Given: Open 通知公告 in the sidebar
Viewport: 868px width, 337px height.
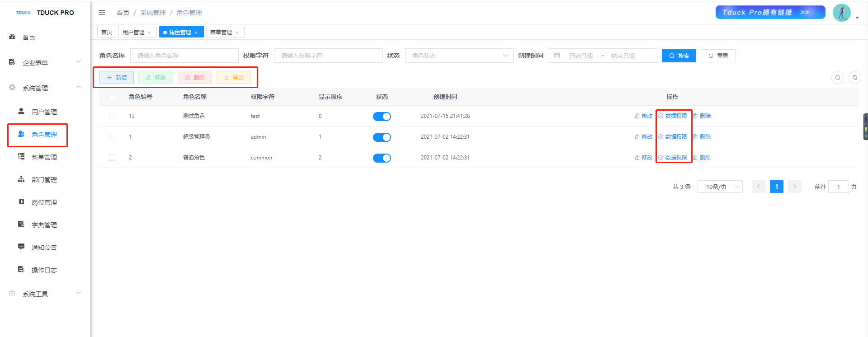Looking at the screenshot, I should [44, 248].
